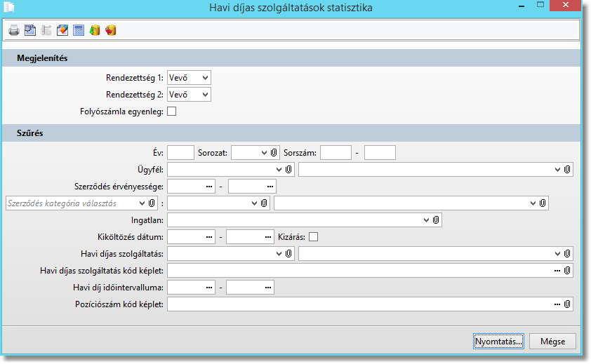Click the paperclip next to Sorozat dropdown
The image size is (591, 364).
(x=274, y=153)
